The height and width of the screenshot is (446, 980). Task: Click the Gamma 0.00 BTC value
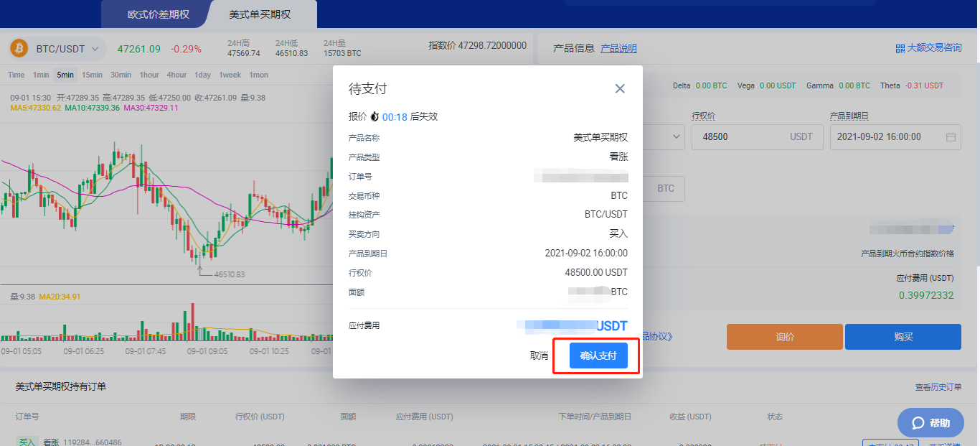pyautogui.click(x=838, y=85)
